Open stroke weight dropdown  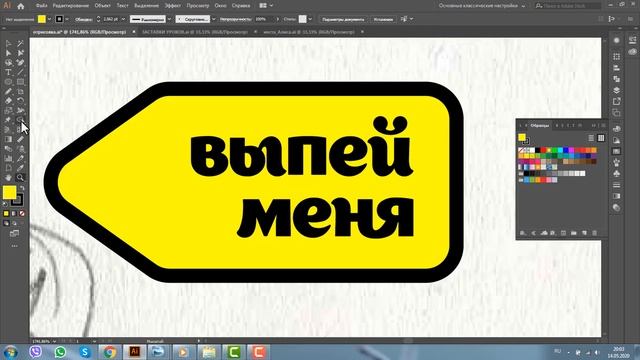click(123, 19)
